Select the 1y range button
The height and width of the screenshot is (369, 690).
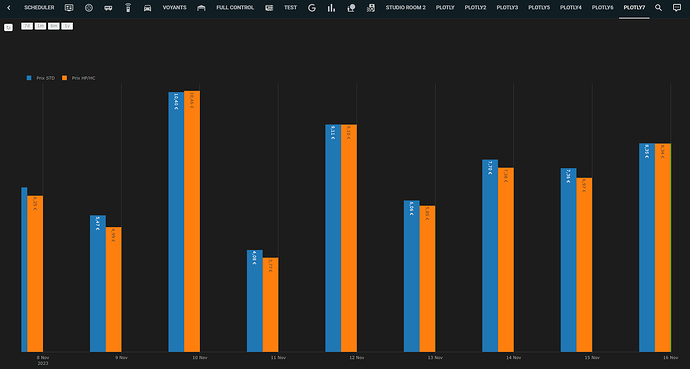67,26
